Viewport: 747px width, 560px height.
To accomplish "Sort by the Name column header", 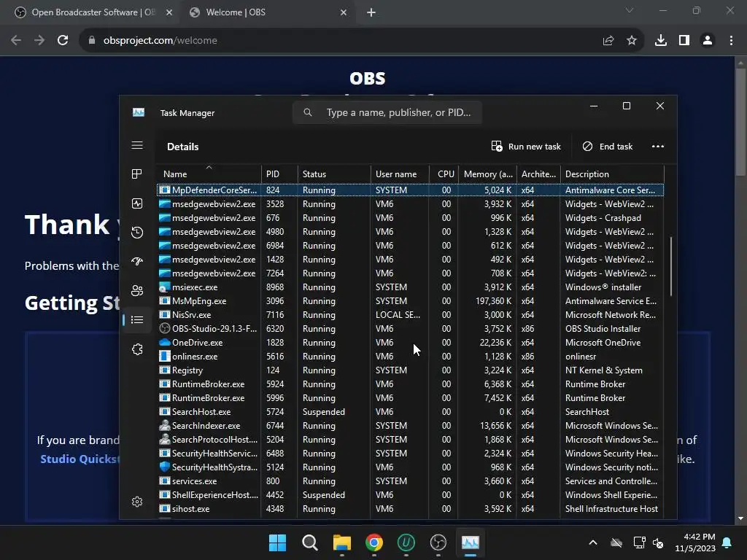I will (x=209, y=174).
